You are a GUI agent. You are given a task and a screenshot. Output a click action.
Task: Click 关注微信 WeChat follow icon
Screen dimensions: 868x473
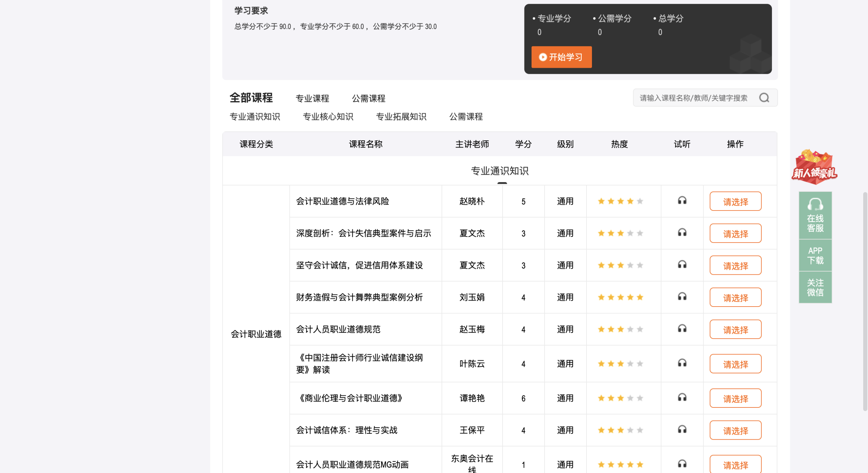point(815,287)
